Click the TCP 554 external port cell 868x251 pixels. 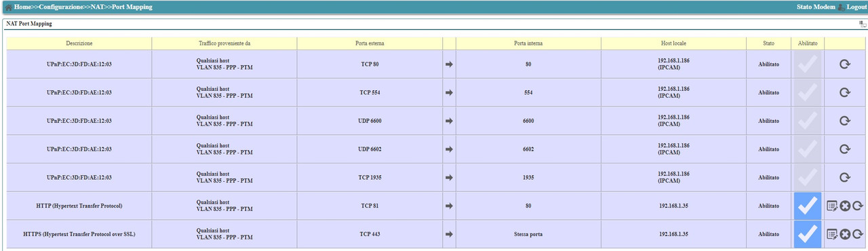click(370, 92)
